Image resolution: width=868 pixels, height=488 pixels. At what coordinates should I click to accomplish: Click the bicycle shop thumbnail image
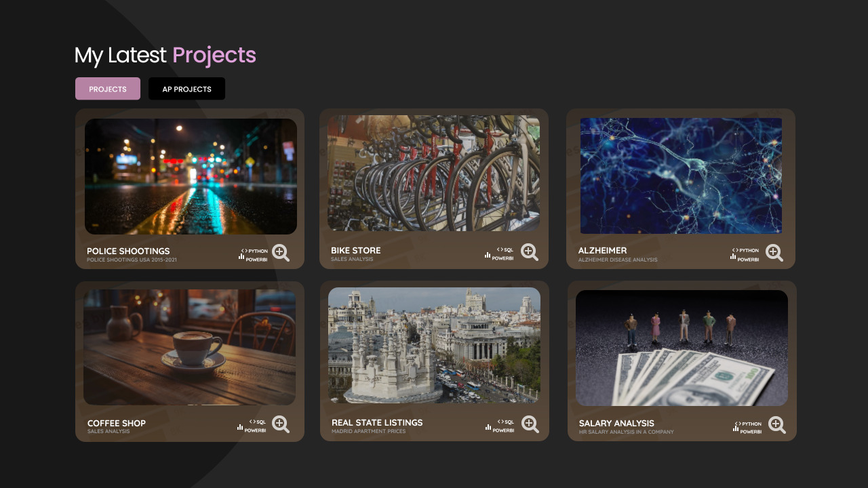coord(434,174)
